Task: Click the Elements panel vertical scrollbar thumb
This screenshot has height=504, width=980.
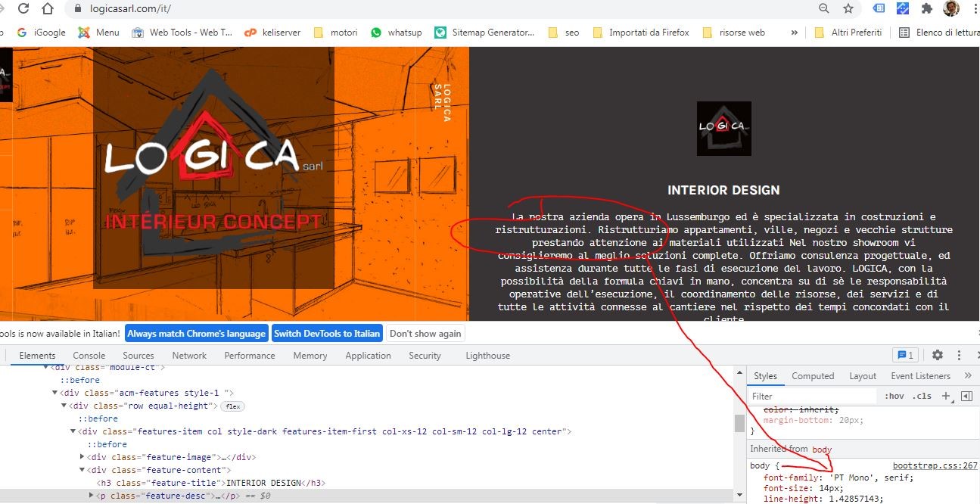Action: click(739, 423)
